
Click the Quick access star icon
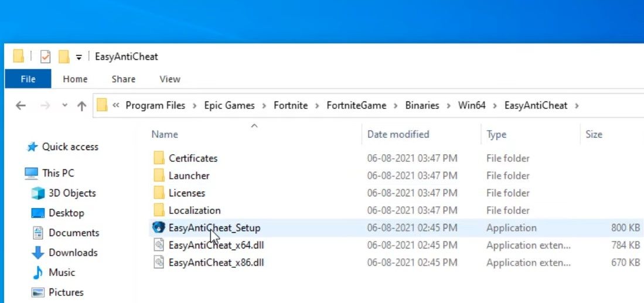[32, 147]
